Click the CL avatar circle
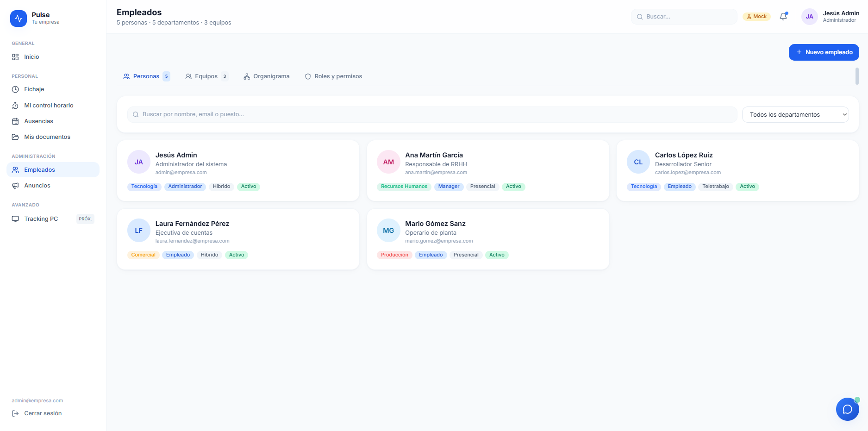Screen dimensions: 868x431 638,162
